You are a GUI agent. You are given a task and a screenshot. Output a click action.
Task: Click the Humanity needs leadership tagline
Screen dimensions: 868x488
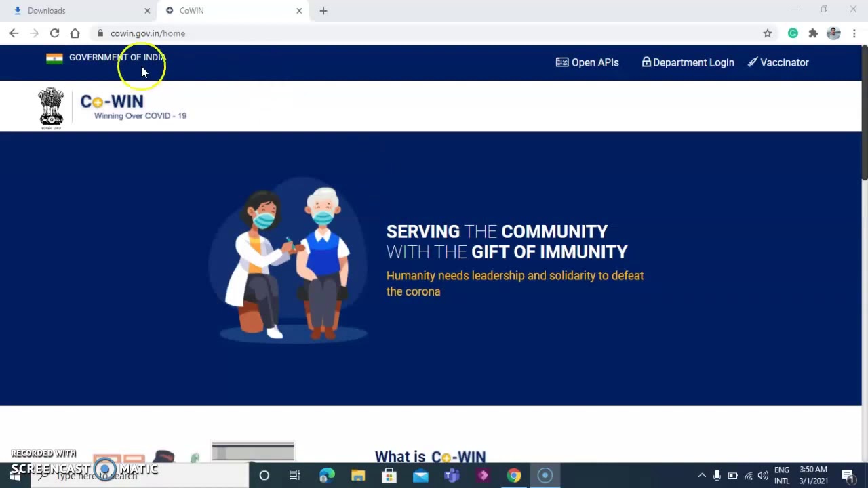[x=515, y=283]
